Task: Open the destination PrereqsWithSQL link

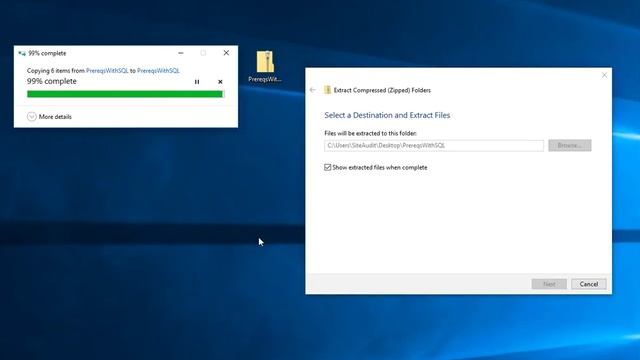Action: click(158, 71)
